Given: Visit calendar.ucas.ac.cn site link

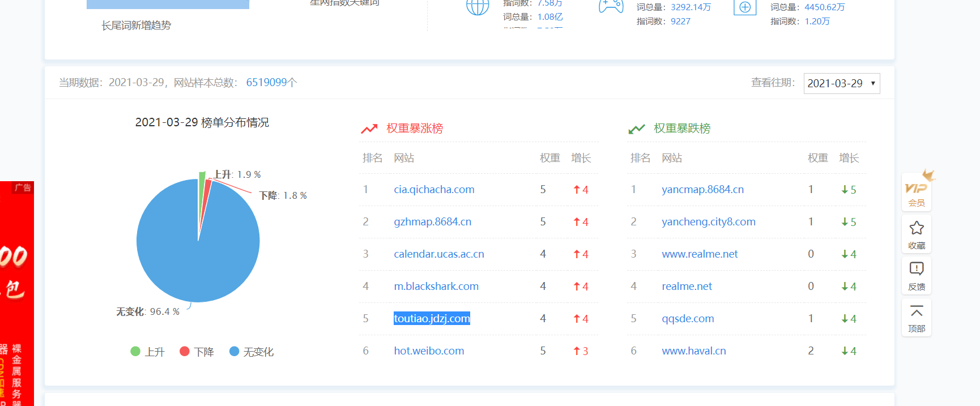Looking at the screenshot, I should click(x=439, y=254).
